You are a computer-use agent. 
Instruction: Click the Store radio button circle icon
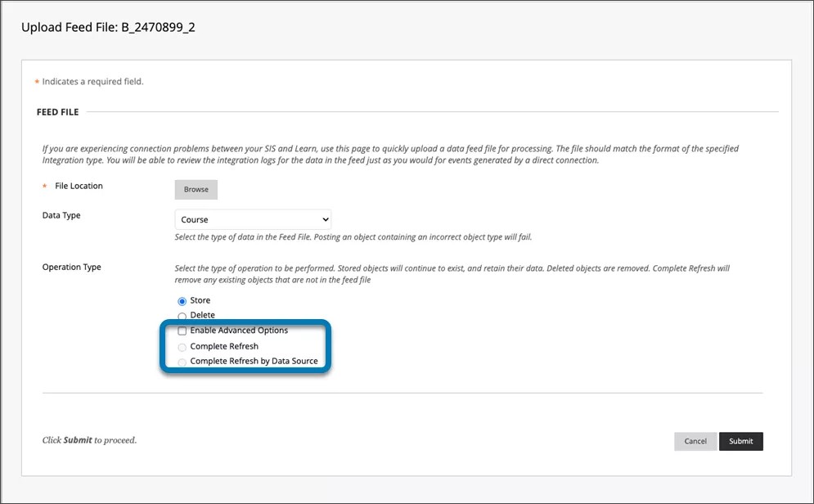pos(182,300)
